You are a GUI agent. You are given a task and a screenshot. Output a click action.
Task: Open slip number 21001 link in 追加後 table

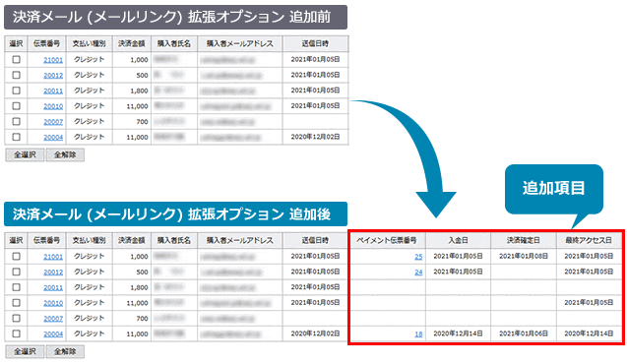coord(53,257)
